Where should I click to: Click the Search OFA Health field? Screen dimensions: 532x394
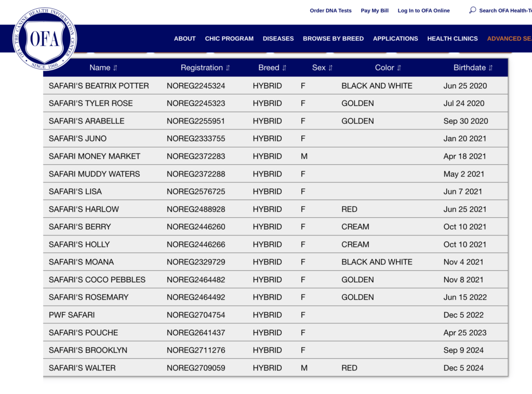506,10
